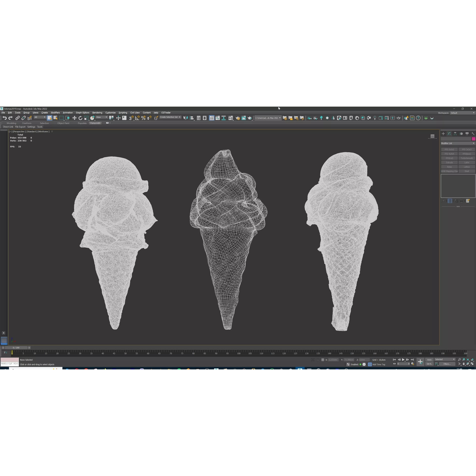Select the Select and Move tool

[74, 118]
